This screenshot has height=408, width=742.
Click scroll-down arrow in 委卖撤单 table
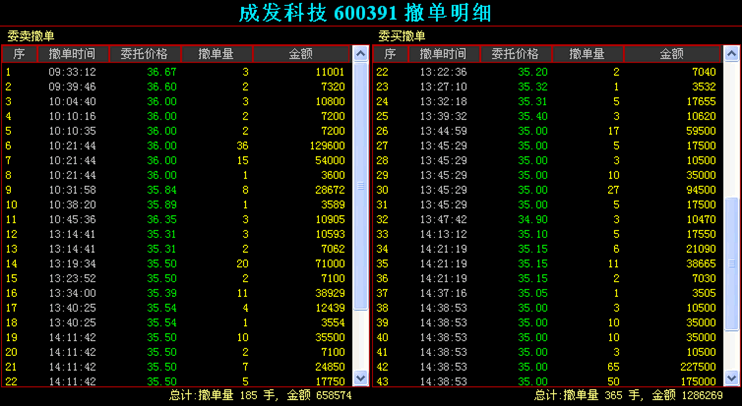[x=361, y=378]
